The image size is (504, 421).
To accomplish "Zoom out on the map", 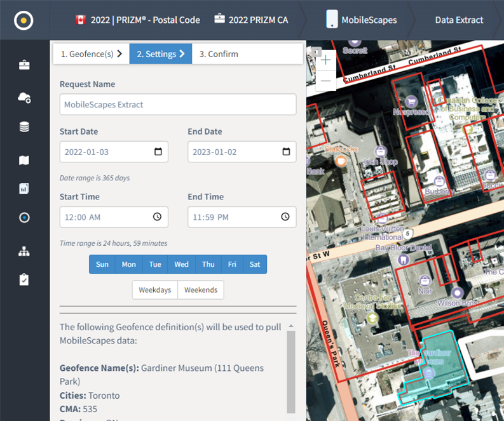I will point(325,81).
